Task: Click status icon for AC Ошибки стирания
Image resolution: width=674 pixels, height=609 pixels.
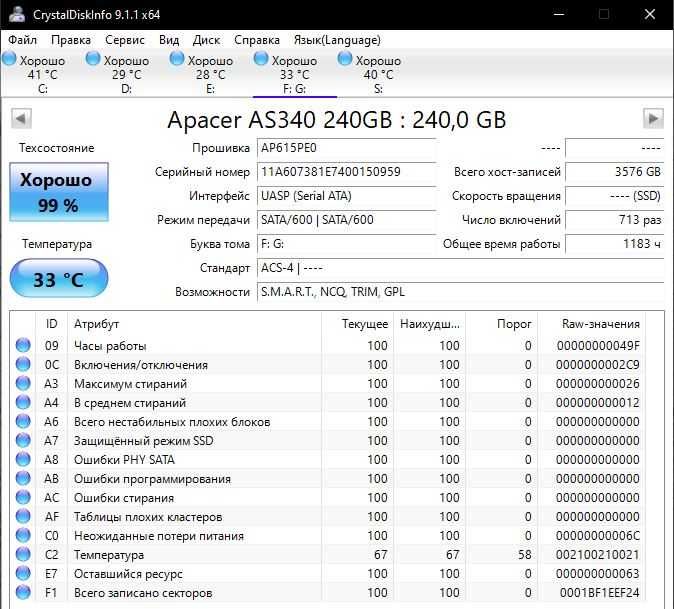Action: [x=23, y=497]
